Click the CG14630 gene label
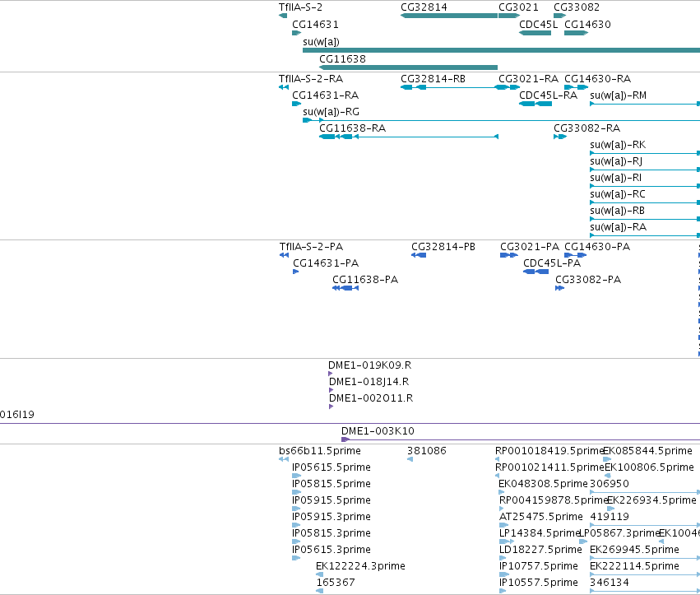 (x=587, y=24)
